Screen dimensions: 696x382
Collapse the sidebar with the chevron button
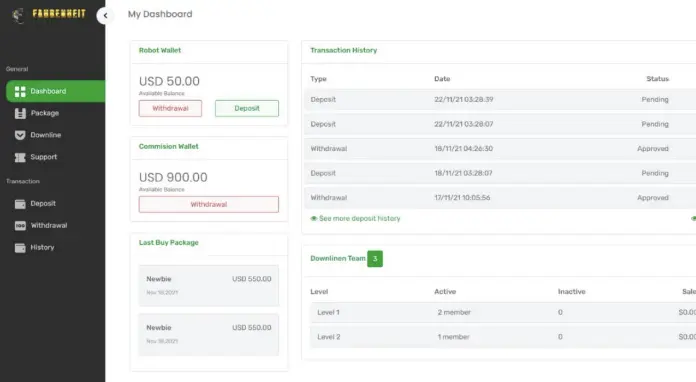click(105, 16)
